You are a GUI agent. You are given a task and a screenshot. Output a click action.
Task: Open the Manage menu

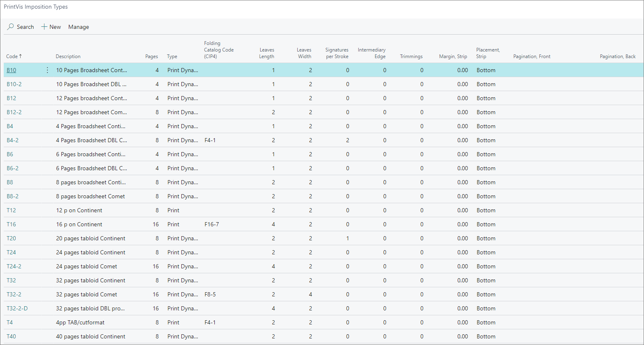[78, 27]
